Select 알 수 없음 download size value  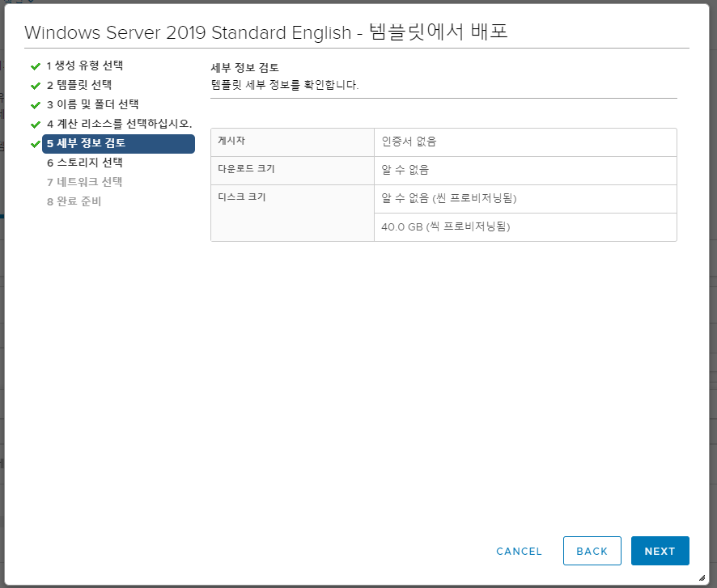click(405, 170)
